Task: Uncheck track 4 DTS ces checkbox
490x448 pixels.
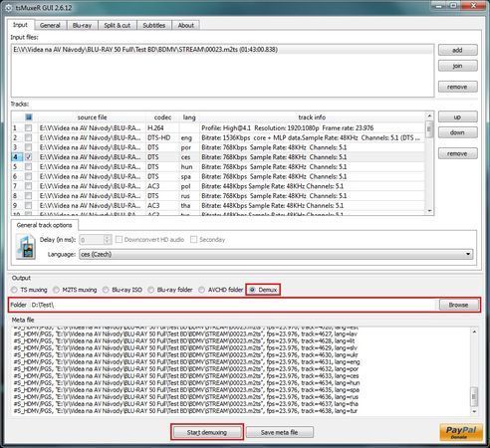Action: coord(29,156)
